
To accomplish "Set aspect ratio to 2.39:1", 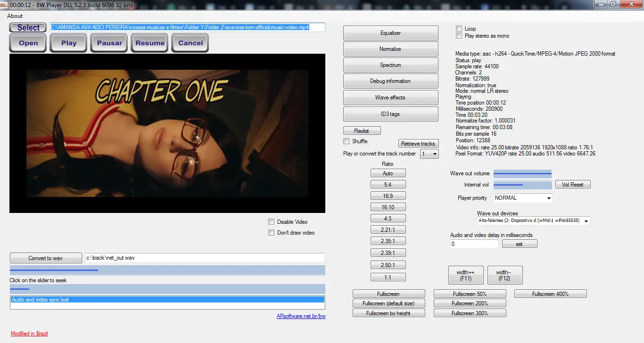I will 388,253.
